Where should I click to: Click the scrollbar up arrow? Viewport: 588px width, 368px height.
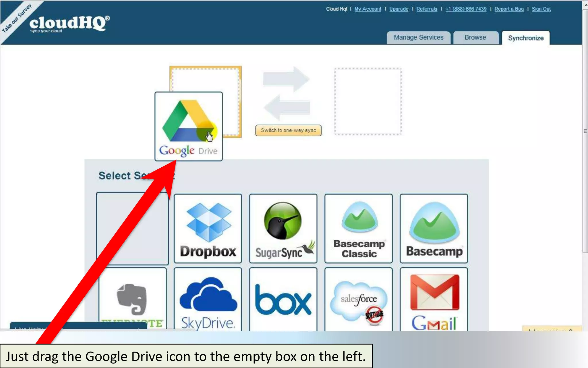585,5
